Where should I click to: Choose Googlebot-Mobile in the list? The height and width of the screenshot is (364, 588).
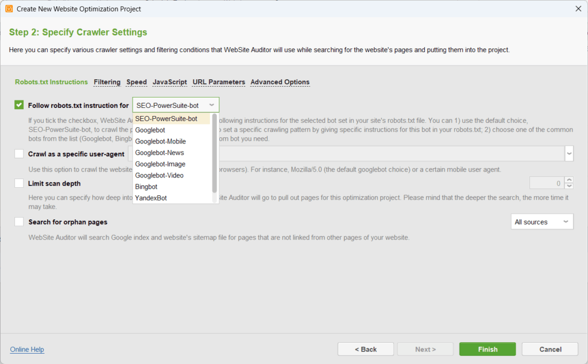pos(172,141)
